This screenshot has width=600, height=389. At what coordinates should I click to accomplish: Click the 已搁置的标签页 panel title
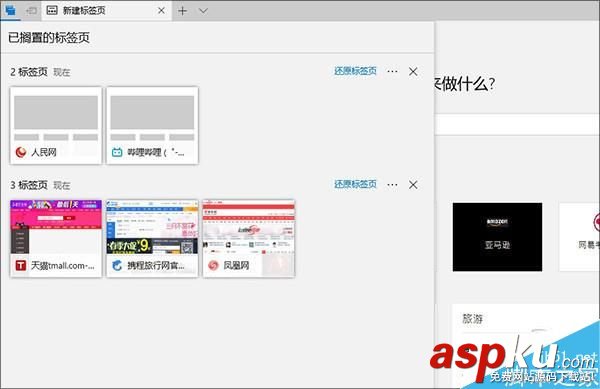click(x=49, y=37)
